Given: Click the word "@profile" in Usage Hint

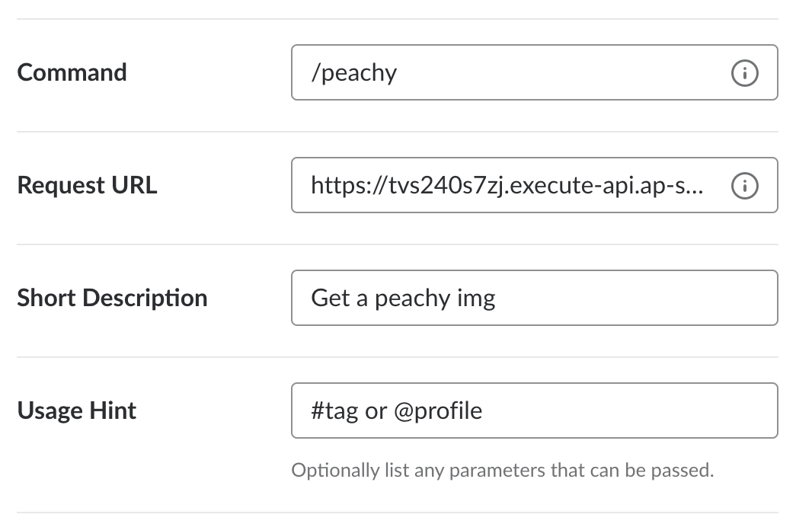Looking at the screenshot, I should (438, 411).
